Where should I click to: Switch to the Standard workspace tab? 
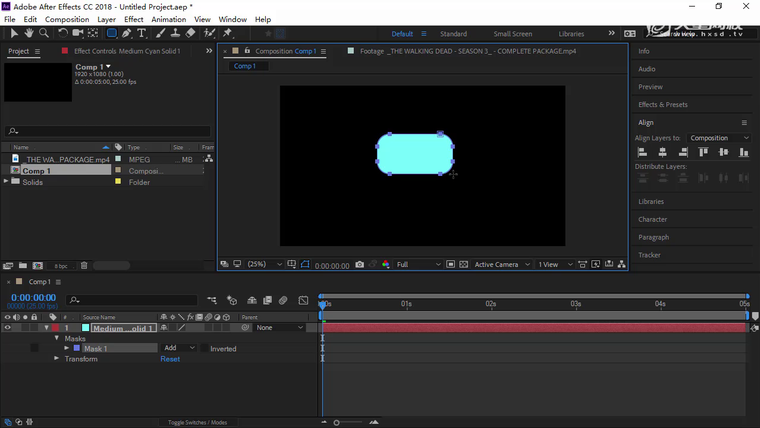[453, 34]
